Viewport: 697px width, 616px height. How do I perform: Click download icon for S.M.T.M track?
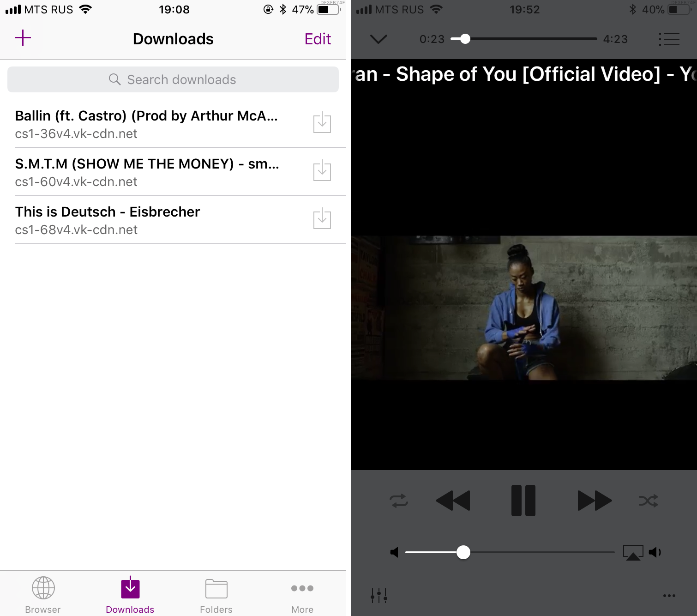coord(322,171)
